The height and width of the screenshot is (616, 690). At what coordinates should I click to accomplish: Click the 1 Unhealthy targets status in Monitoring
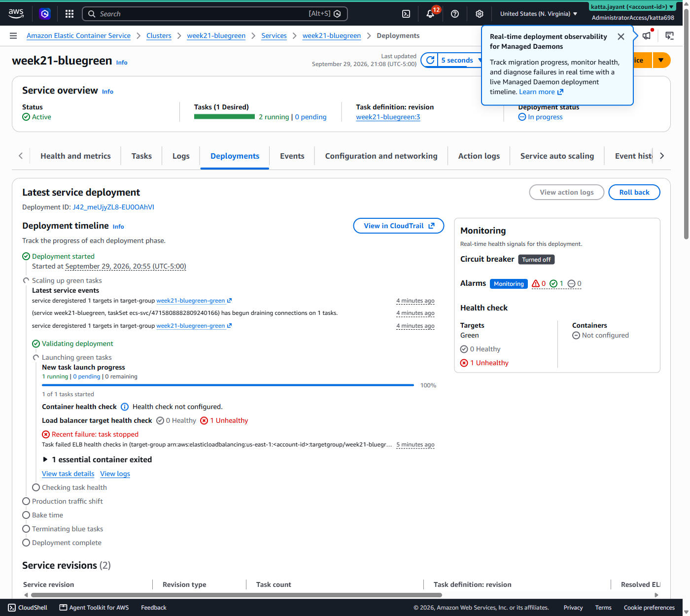[x=484, y=363]
